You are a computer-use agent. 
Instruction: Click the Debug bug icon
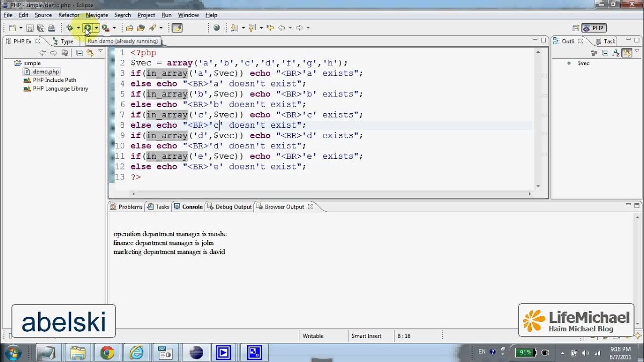pos(70,28)
